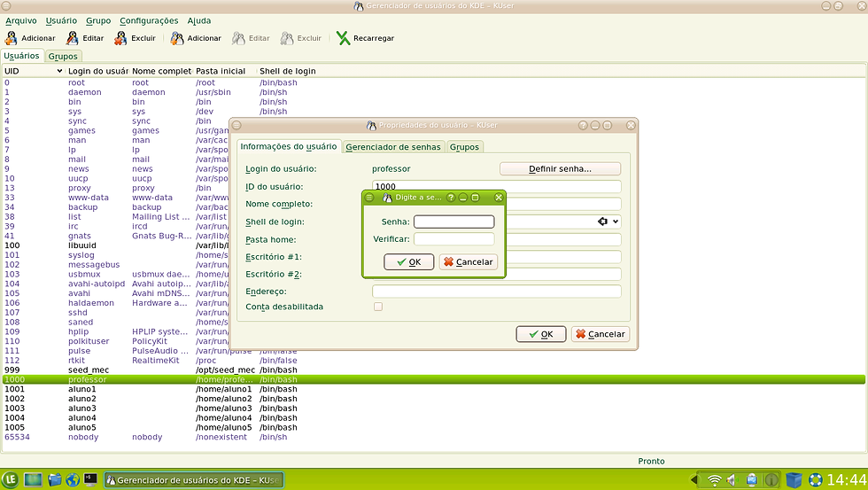Open the Usuário menu
The image size is (868, 490).
[x=61, y=20]
